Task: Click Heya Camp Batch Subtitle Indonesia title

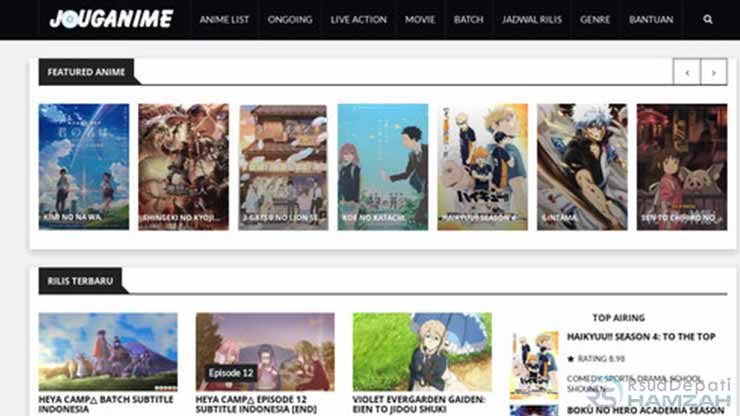Action: 106,404
